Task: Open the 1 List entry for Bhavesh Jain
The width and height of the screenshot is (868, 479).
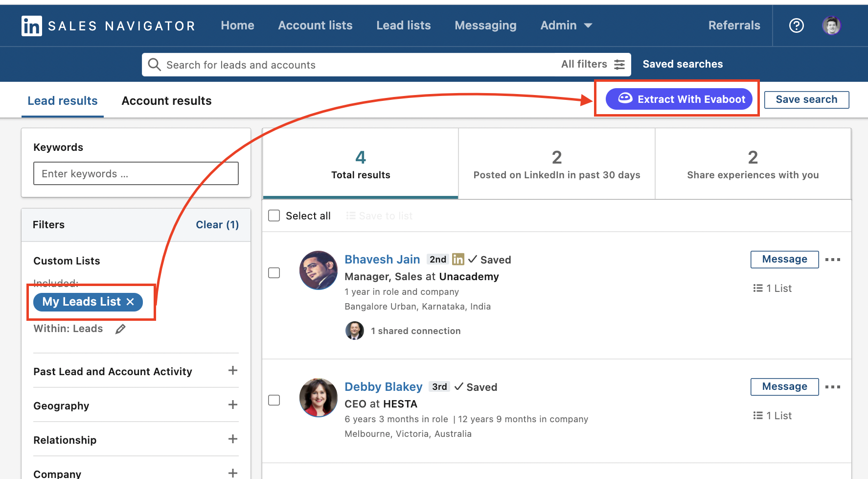Action: [x=773, y=288]
